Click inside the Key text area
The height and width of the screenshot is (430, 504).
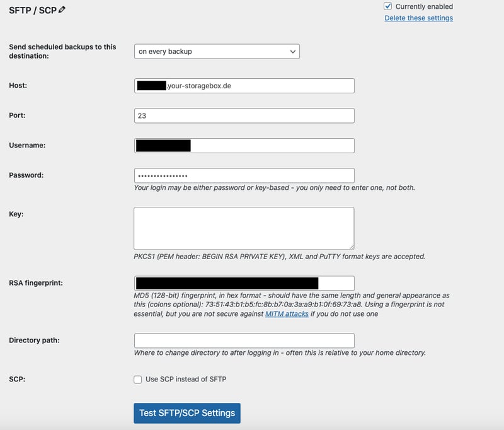[244, 228]
